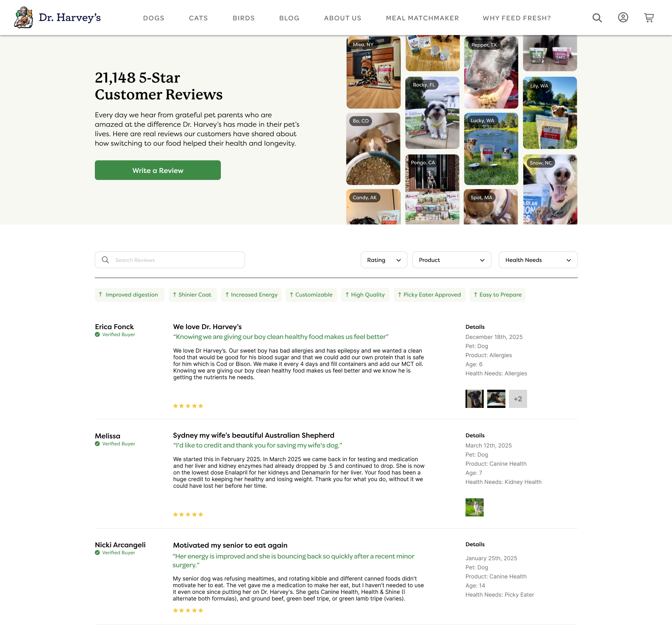Focus the Search Reviews input field
Screen dimensions: 672x625
(170, 260)
